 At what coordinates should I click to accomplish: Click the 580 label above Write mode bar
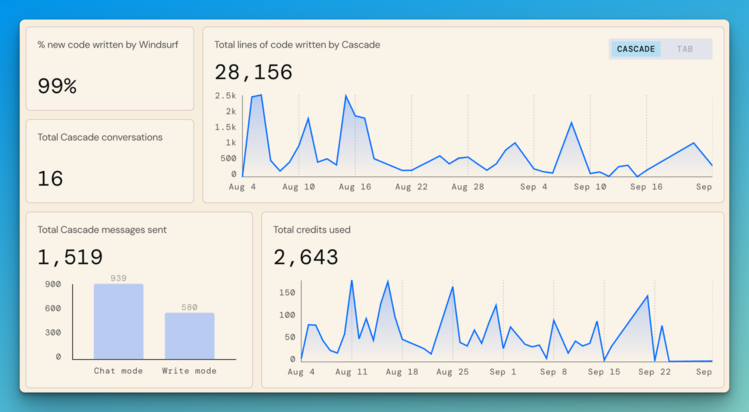(x=189, y=307)
